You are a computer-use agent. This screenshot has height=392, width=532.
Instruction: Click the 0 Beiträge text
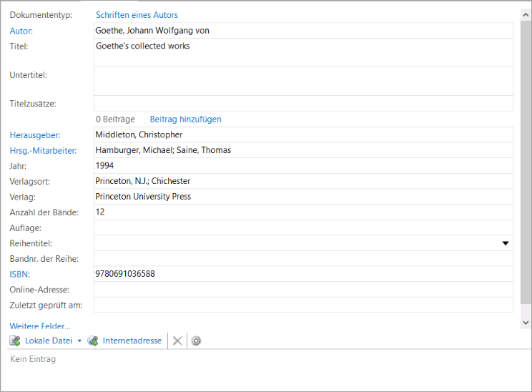pos(115,119)
